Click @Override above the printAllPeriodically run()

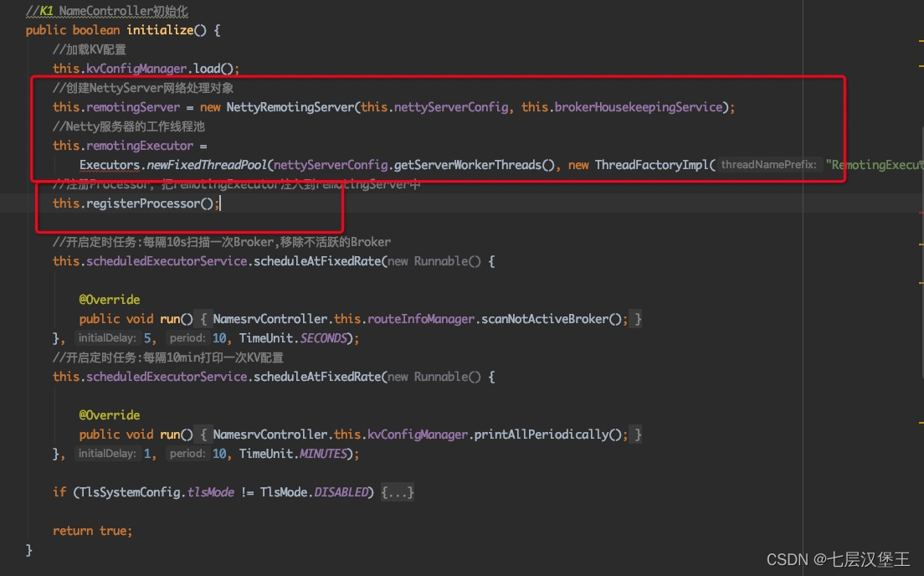[x=110, y=415]
